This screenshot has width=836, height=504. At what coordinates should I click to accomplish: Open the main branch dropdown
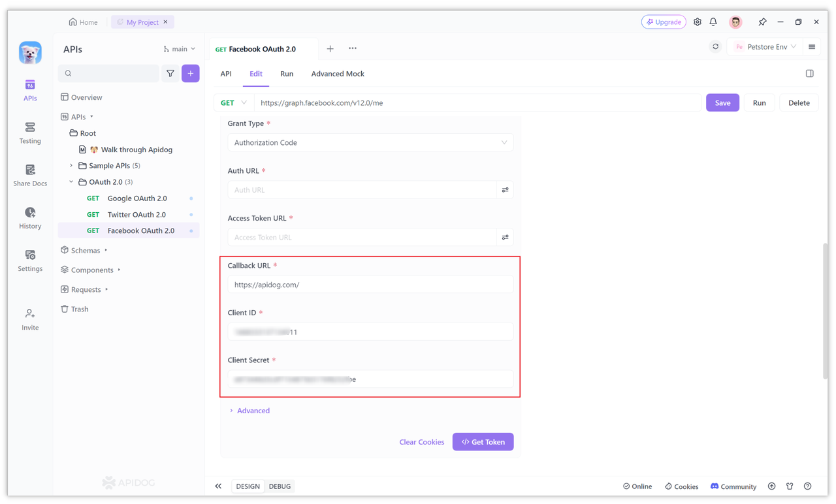180,49
